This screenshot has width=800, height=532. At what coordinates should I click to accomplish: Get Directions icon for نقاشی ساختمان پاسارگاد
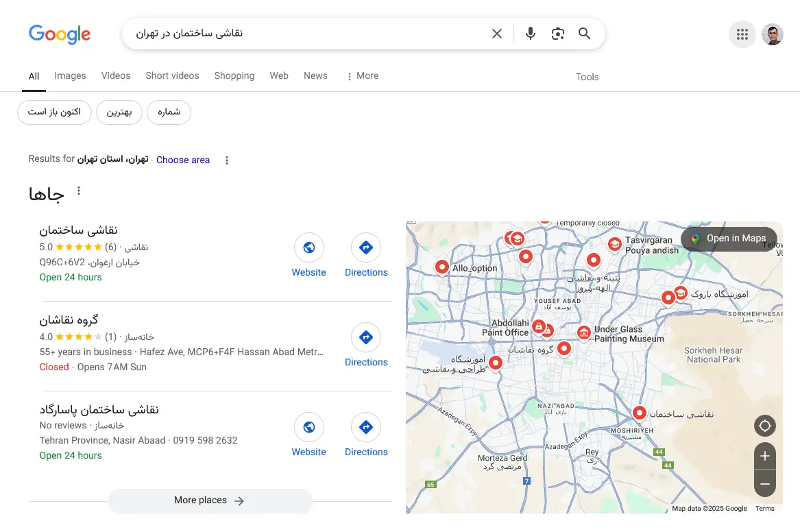pyautogui.click(x=366, y=427)
